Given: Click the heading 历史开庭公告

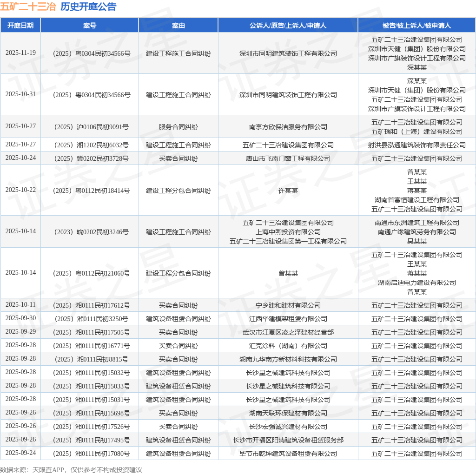Looking at the screenshot, I should point(88,7).
